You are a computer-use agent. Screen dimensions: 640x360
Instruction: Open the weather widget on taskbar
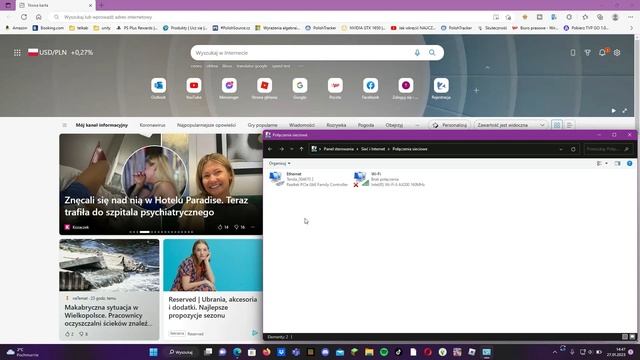(x=22, y=352)
